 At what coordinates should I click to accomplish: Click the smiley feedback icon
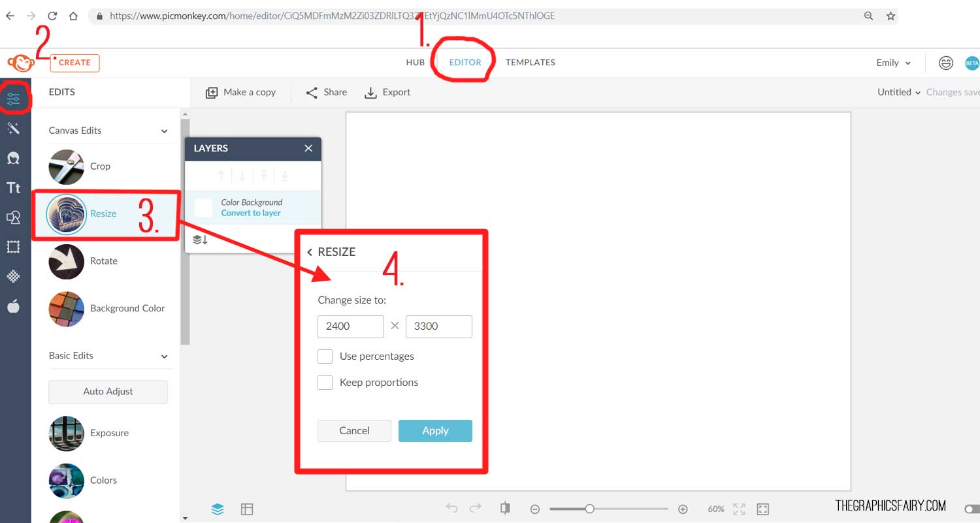(x=945, y=63)
